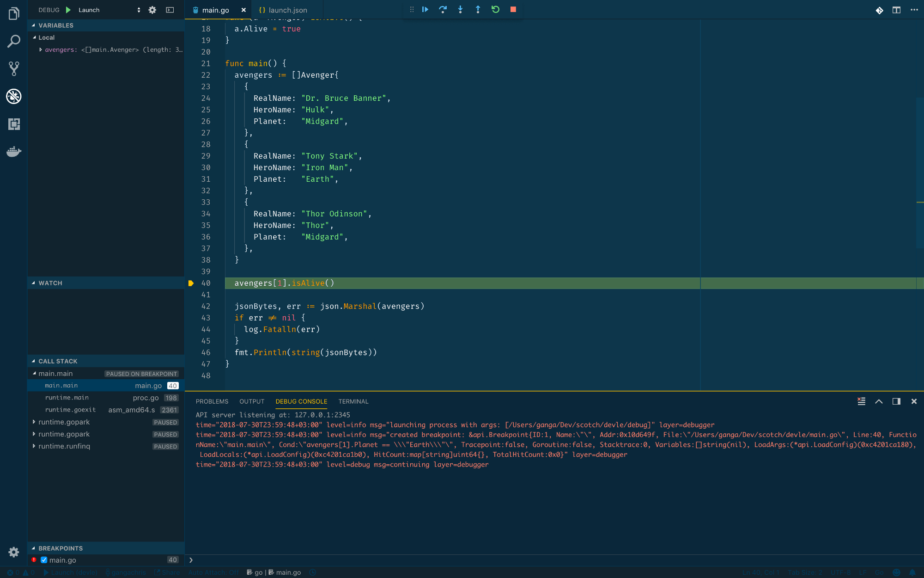Open the Terminal panel tab
Viewport: 924px width, 578px height.
point(353,401)
